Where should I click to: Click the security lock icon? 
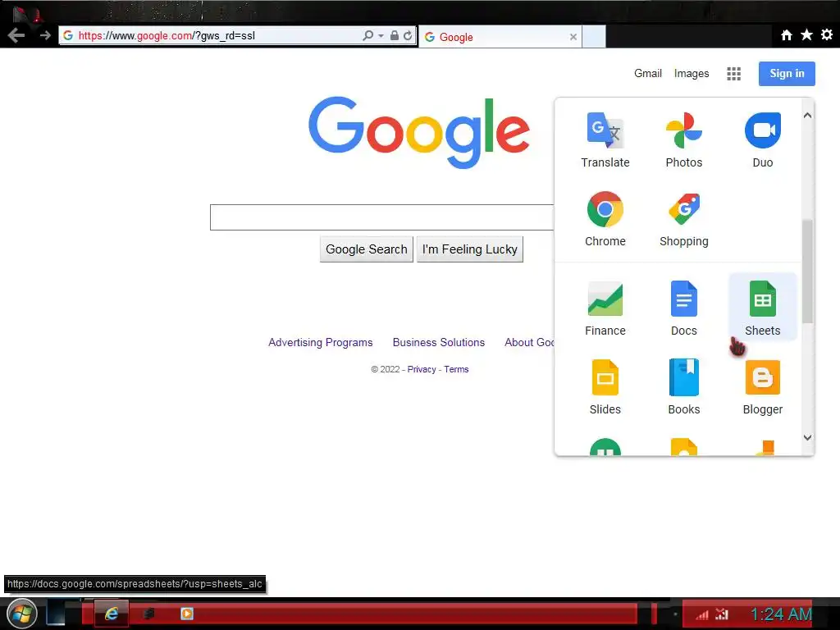pos(395,35)
